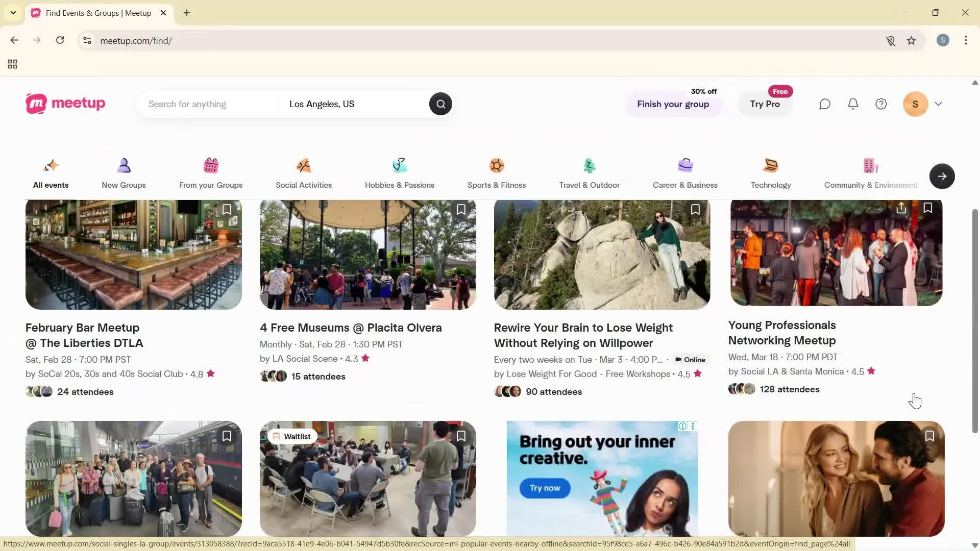Image resolution: width=980 pixels, height=551 pixels.
Task: Select the Travel & Outdoor category
Action: (589, 173)
